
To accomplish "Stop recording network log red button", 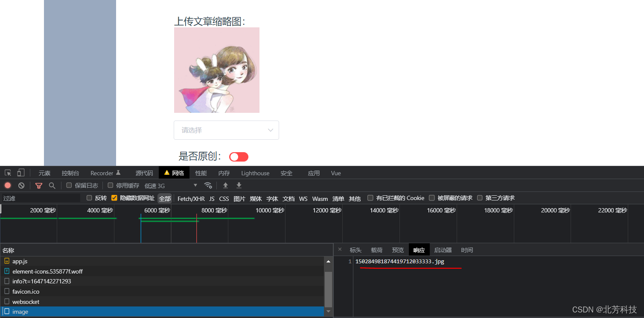I will click(8, 185).
